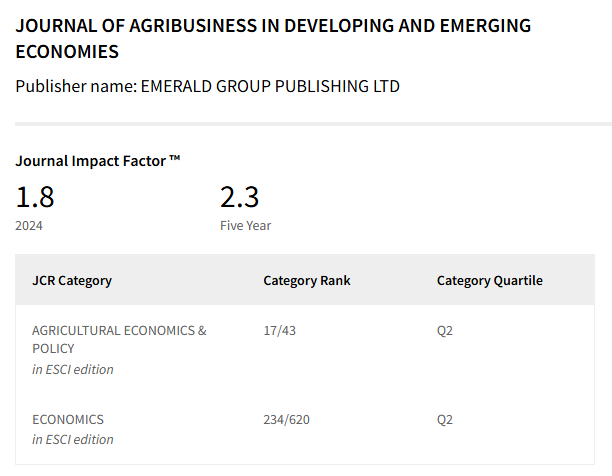This screenshot has width=612, height=476.
Task: Select the publisher name Emerald Group Publishing
Action: click(x=268, y=86)
